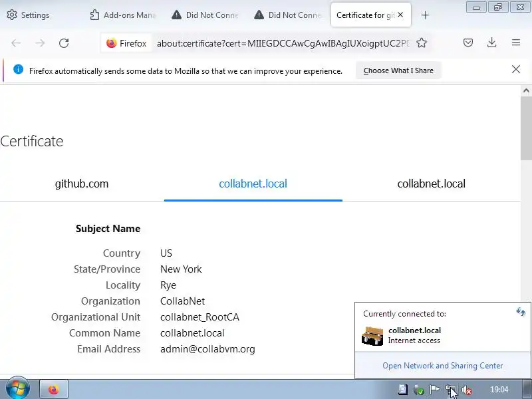
Task: Click the State value New York
Action: click(181, 269)
